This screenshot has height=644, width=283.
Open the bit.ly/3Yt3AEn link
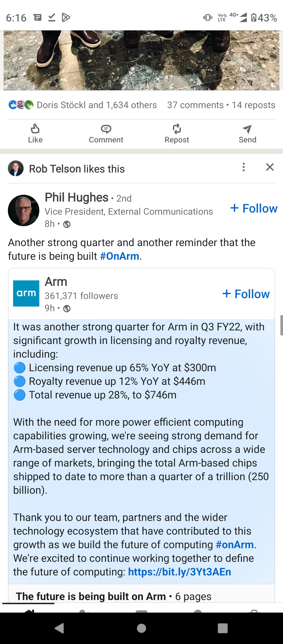click(x=179, y=572)
